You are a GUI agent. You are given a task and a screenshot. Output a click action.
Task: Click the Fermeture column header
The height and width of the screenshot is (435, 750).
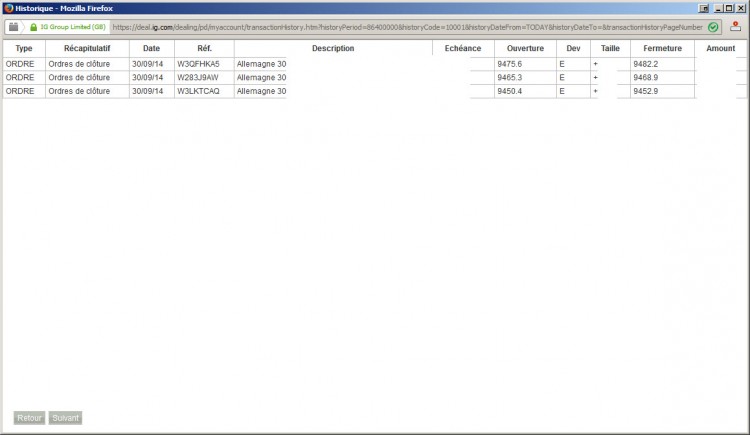[x=662, y=48]
